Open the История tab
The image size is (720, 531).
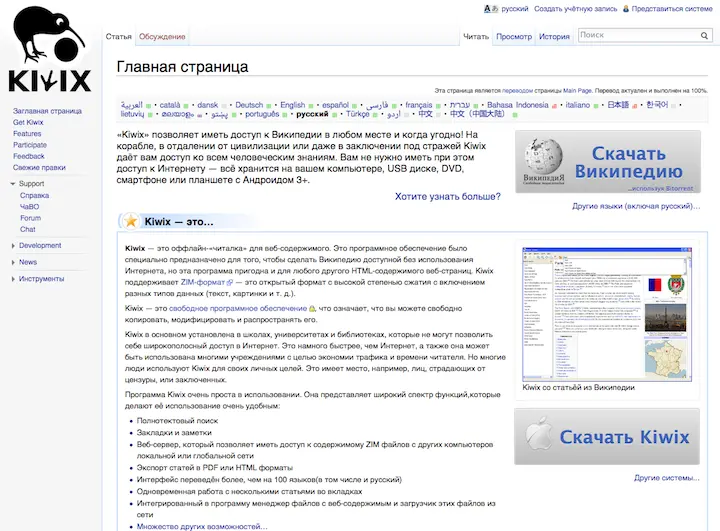(x=554, y=36)
